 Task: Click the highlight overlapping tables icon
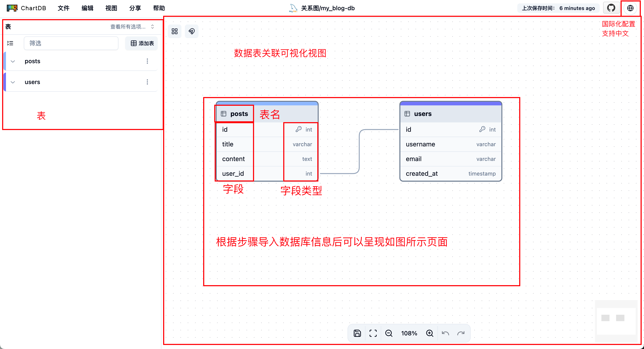click(x=191, y=31)
